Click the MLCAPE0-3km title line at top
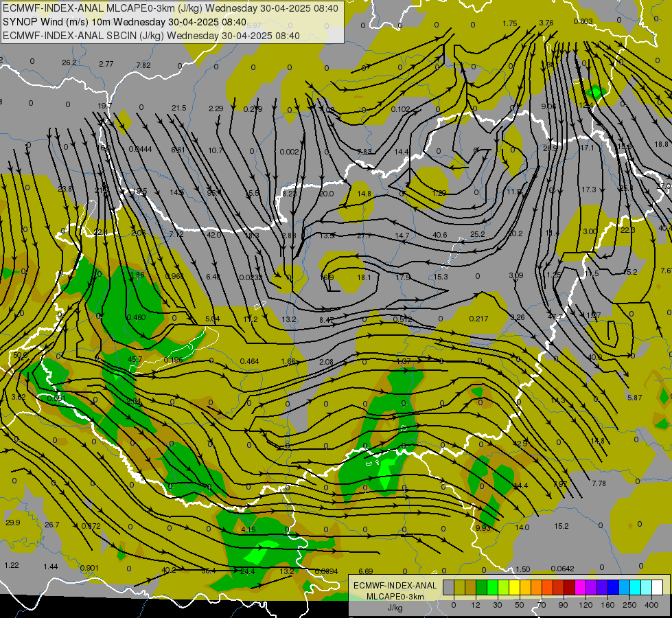 (x=170, y=8)
